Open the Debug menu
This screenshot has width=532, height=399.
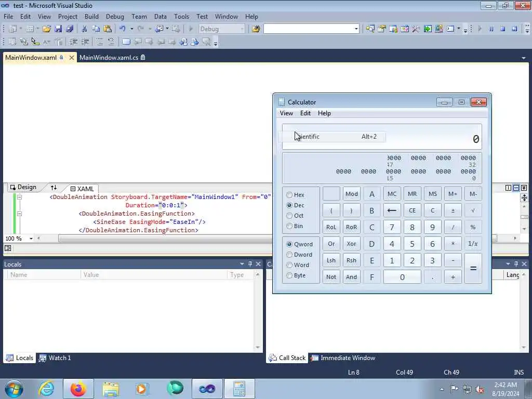tap(115, 16)
